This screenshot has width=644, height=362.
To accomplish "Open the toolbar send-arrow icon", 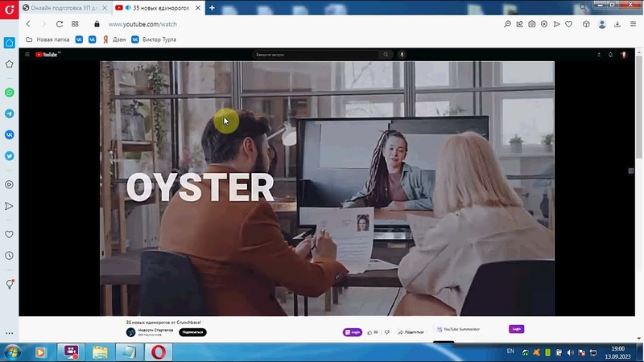I will [556, 24].
